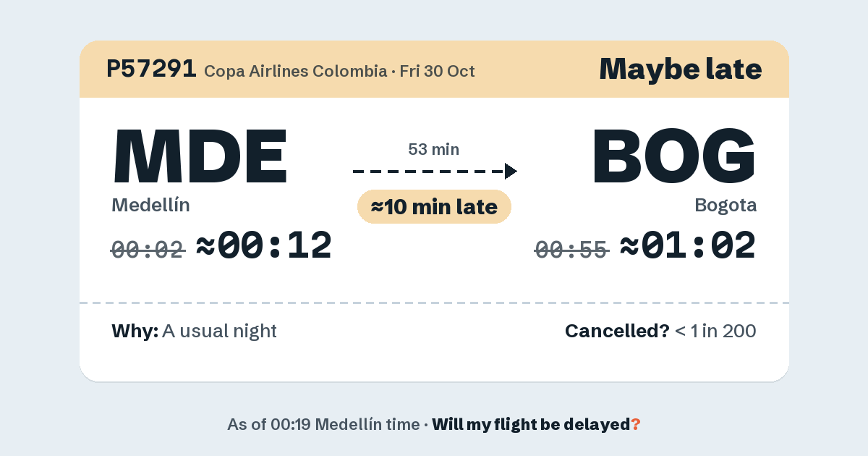Click the Medellín city label
Screen dimensions: 868x456
click(x=150, y=205)
